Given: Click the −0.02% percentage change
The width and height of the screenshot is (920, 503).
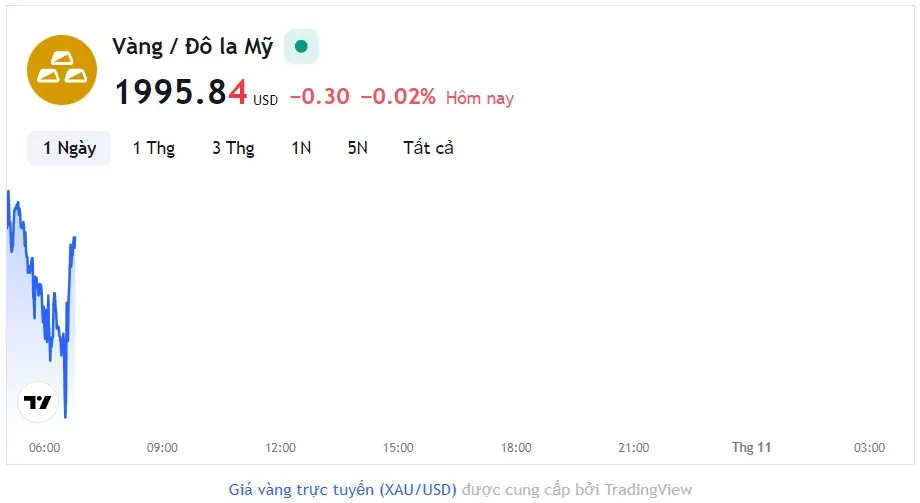Looking at the screenshot, I should tap(397, 97).
